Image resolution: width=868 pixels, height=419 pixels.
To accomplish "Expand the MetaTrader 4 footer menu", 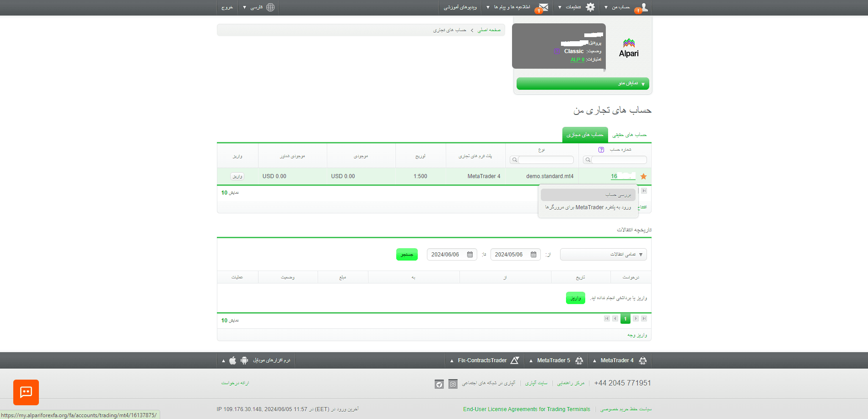I will pyautogui.click(x=594, y=361).
